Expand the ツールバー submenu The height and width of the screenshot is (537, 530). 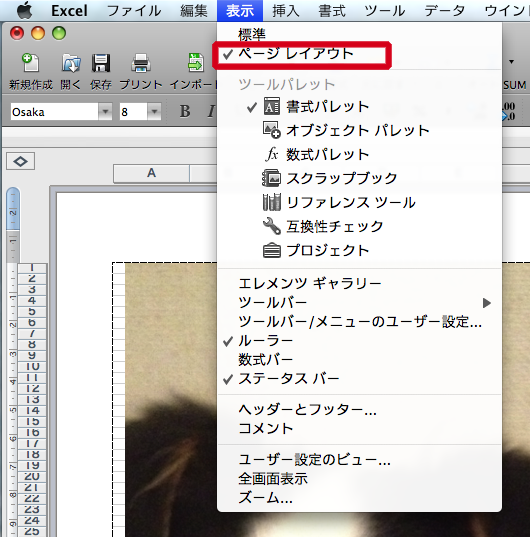pos(359,303)
